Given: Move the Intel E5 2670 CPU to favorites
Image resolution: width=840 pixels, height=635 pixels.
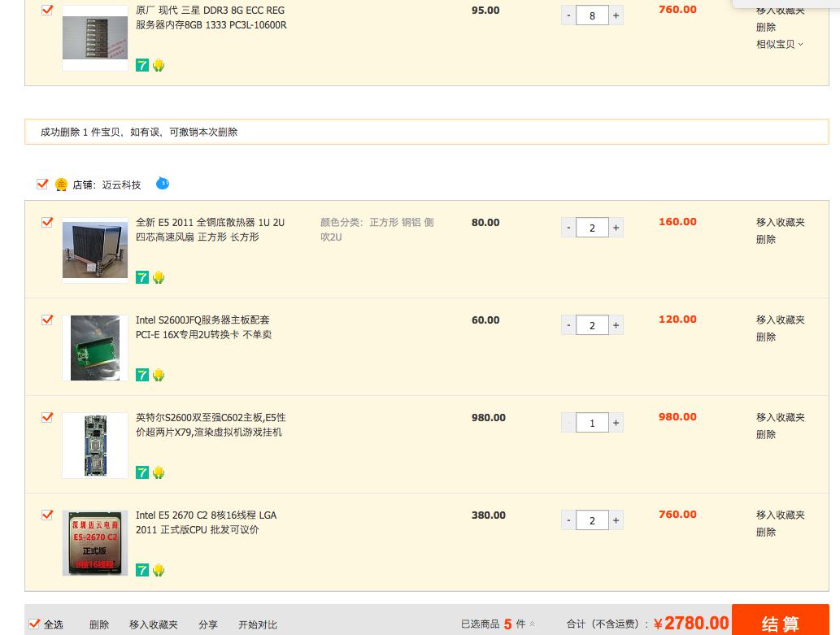Looking at the screenshot, I should (781, 515).
